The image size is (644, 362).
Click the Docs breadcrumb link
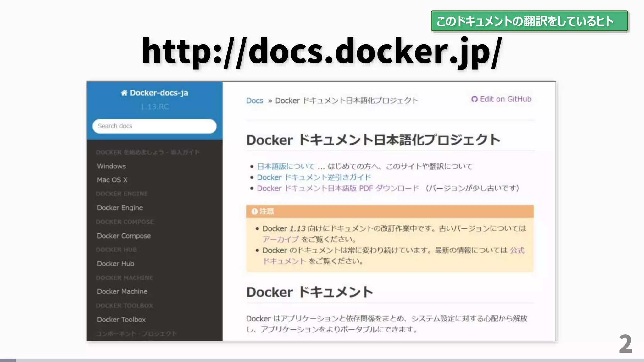(254, 101)
